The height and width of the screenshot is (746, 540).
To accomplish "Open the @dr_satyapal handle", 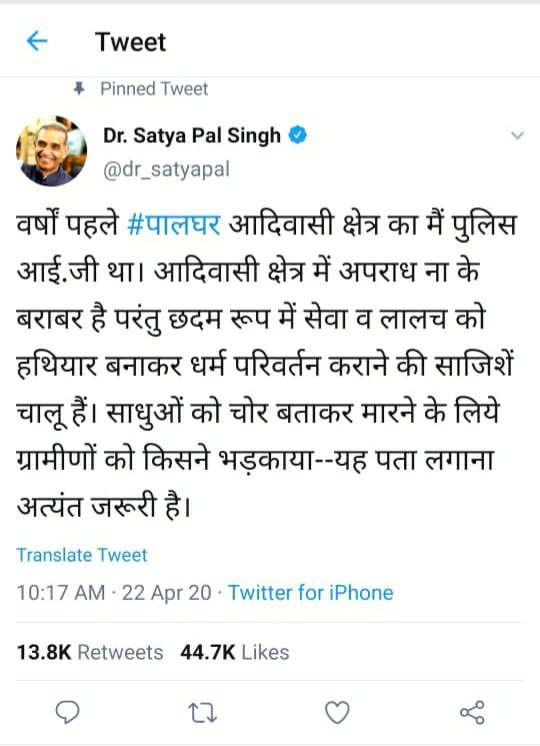I will [167, 169].
